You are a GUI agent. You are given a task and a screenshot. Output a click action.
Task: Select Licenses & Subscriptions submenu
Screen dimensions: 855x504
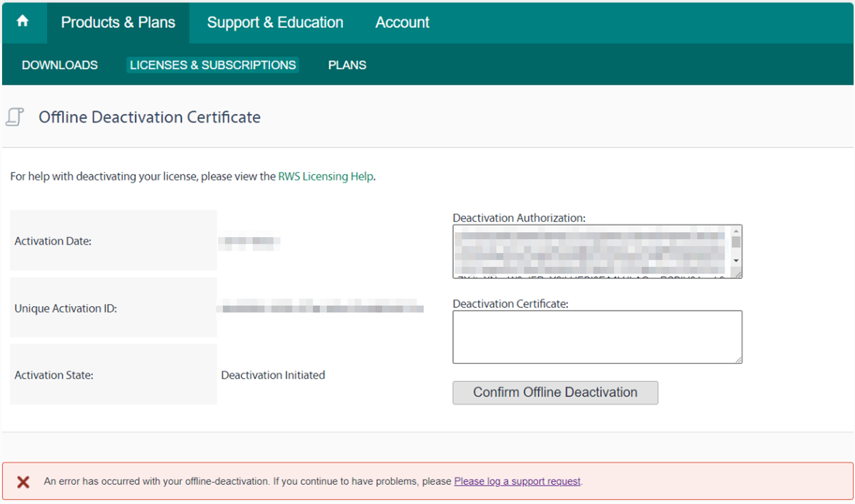[213, 65]
